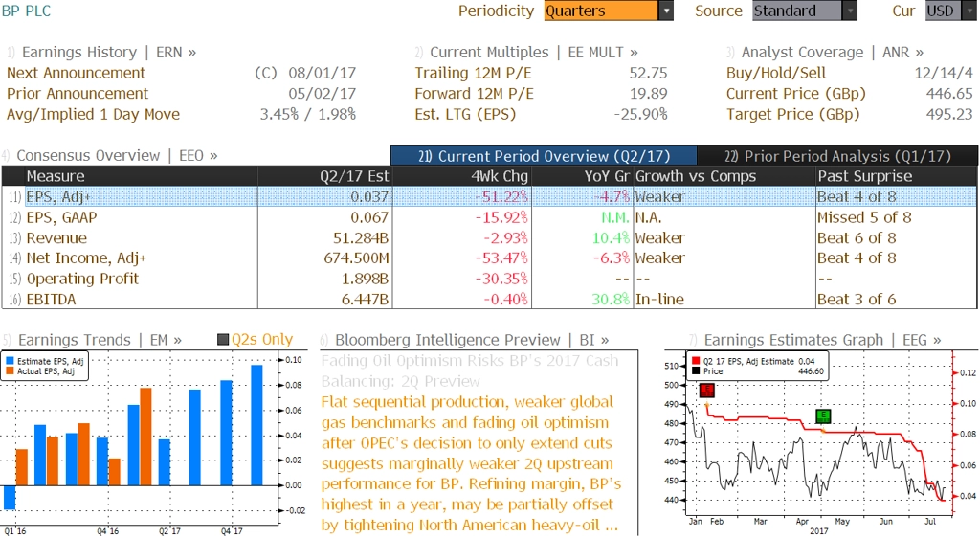Click Prior Announcement date 05/02/17

[322, 94]
